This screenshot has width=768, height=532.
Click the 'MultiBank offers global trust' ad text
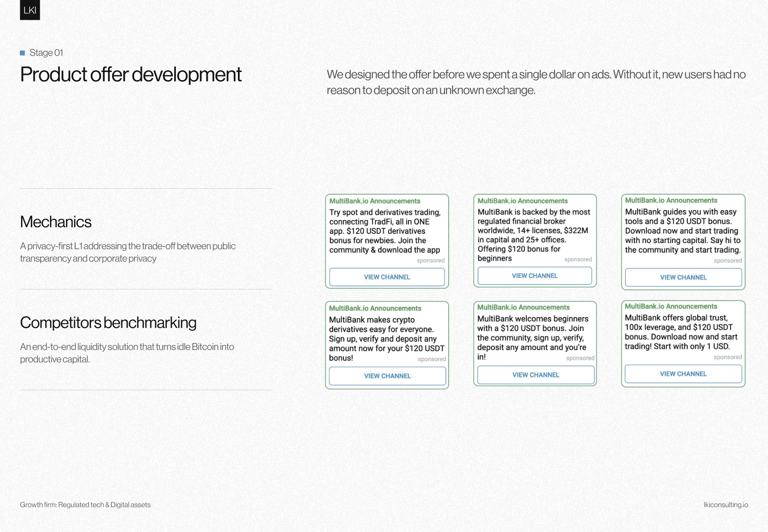click(x=681, y=332)
